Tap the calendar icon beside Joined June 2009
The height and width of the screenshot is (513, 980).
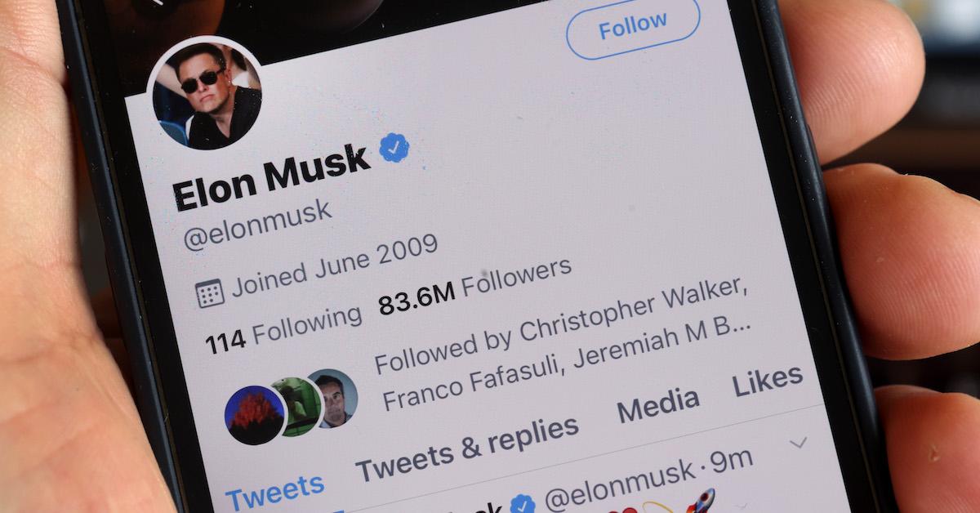point(210,292)
